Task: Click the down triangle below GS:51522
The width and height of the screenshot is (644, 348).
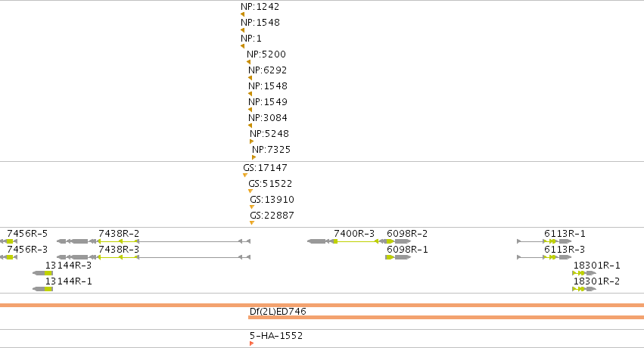Action: [250, 191]
